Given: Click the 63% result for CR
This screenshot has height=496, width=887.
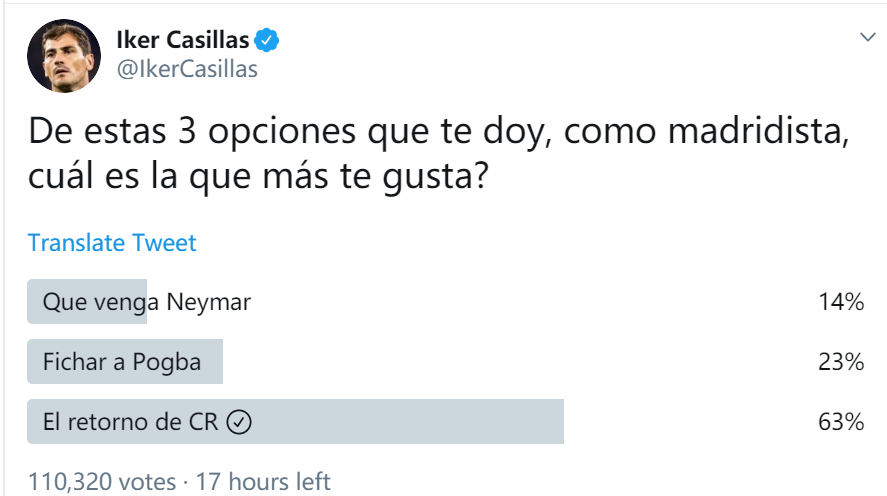Looking at the screenshot, I should (x=841, y=422).
